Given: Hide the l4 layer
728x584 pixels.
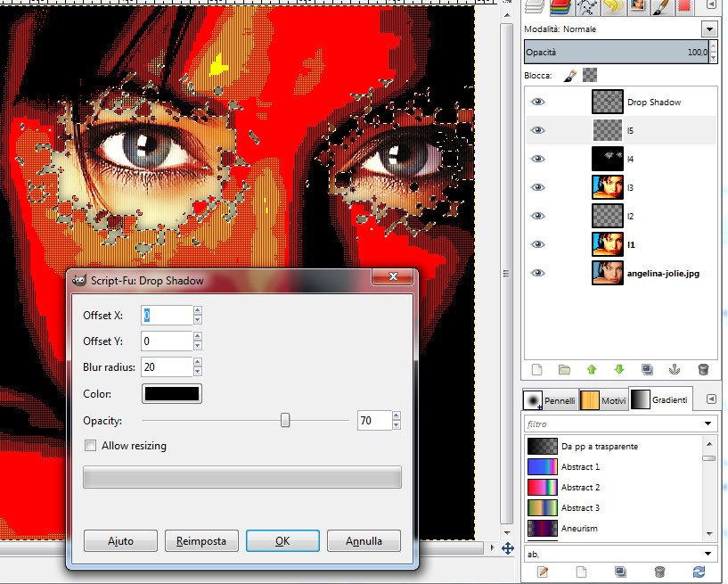Looking at the screenshot, I should 537,159.
